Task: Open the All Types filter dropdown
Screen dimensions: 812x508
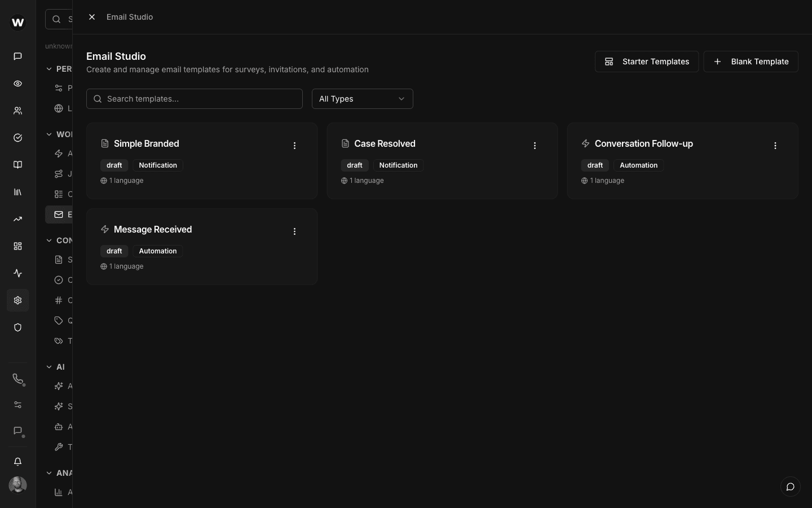Action: point(362,99)
